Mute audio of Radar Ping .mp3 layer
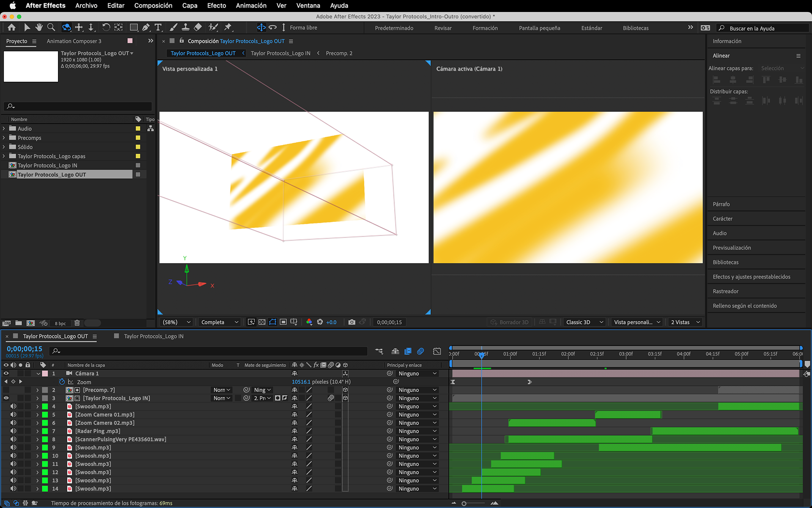 coord(14,431)
